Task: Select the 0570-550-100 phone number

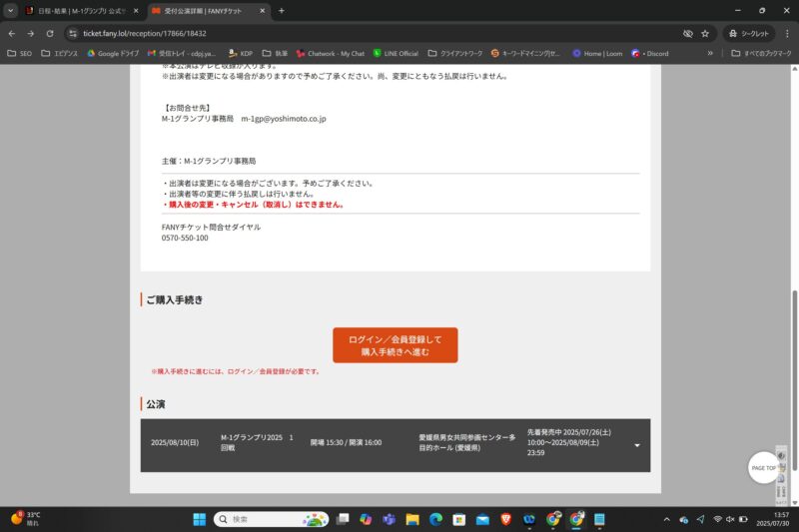Action: pos(185,238)
